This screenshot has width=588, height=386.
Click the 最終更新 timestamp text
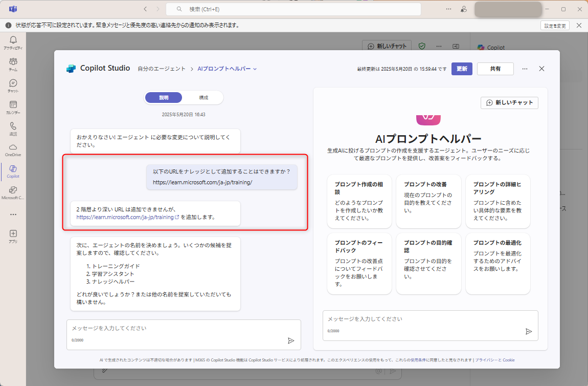[x=401, y=69]
